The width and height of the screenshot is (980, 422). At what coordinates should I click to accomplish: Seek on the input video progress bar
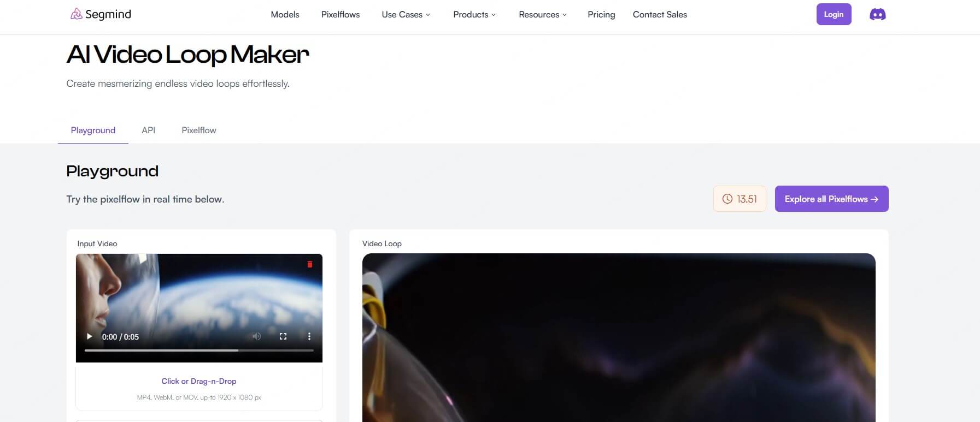199,350
